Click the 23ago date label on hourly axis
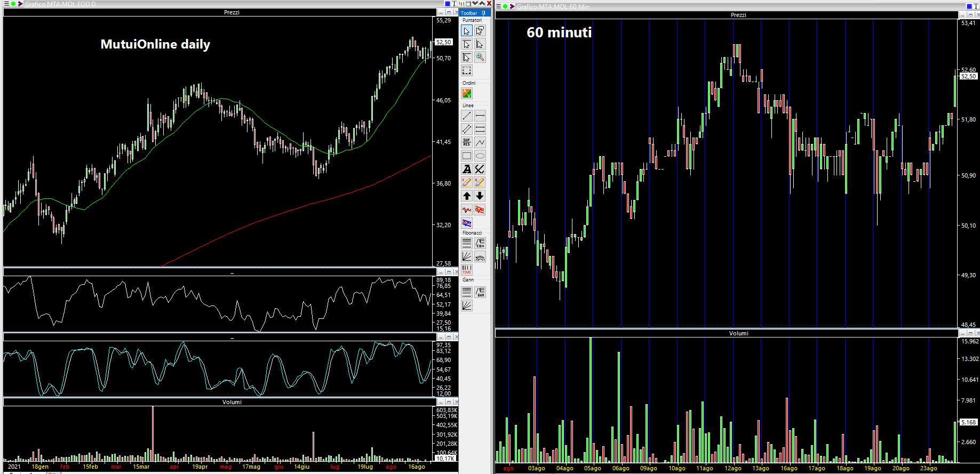The width and height of the screenshot is (980, 474). tap(928, 469)
